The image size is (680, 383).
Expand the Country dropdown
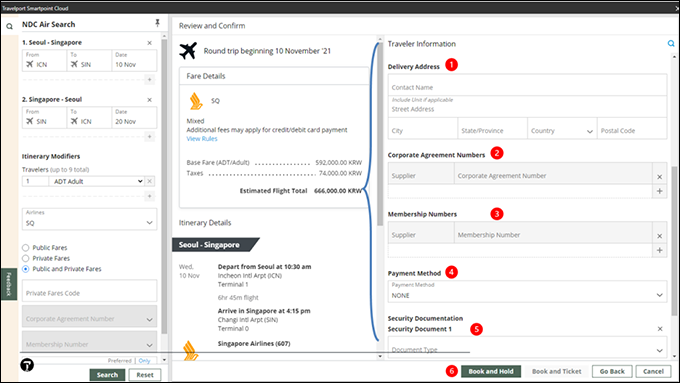[x=562, y=131]
